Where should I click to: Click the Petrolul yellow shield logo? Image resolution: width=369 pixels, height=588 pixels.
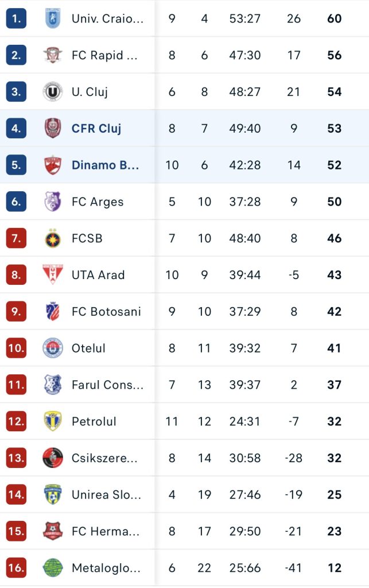pos(52,421)
